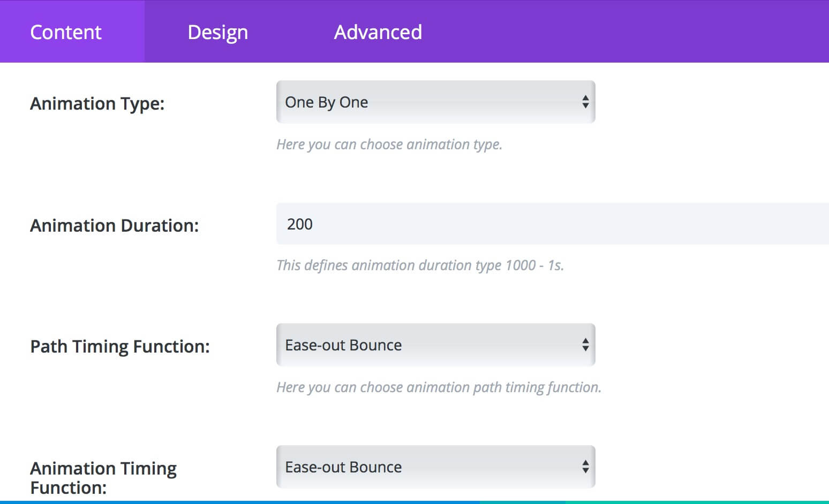This screenshot has width=829, height=504.
Task: Open the Animation Type dropdown
Action: coord(435,102)
